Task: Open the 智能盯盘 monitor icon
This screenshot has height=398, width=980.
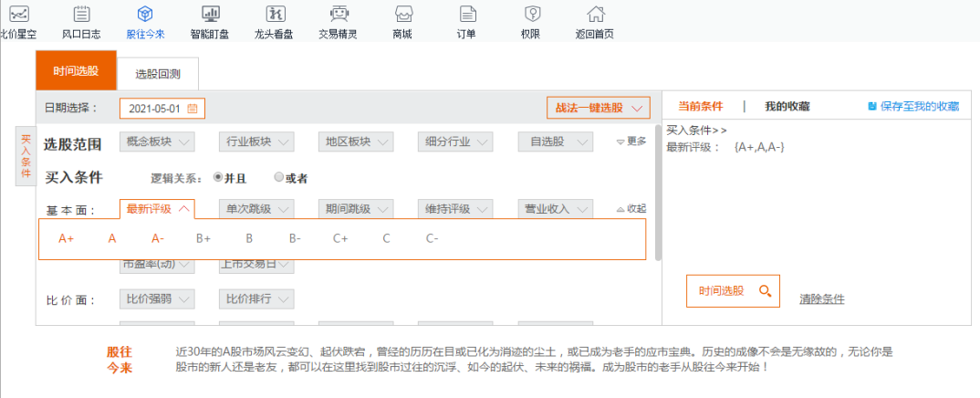Action: click(210, 13)
